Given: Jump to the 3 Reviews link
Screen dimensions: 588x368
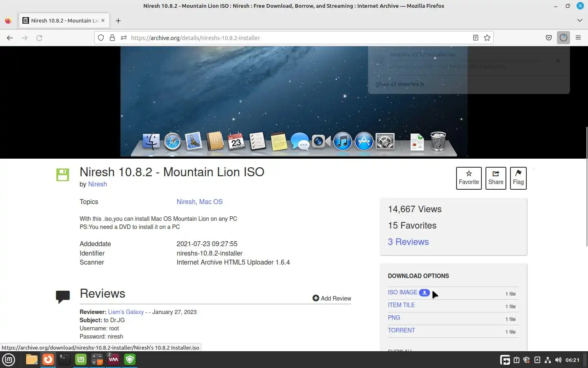Looking at the screenshot, I should (408, 242).
